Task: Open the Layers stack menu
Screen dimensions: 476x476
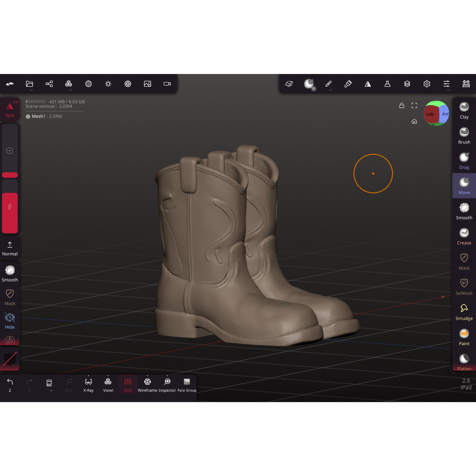Action: [407, 84]
